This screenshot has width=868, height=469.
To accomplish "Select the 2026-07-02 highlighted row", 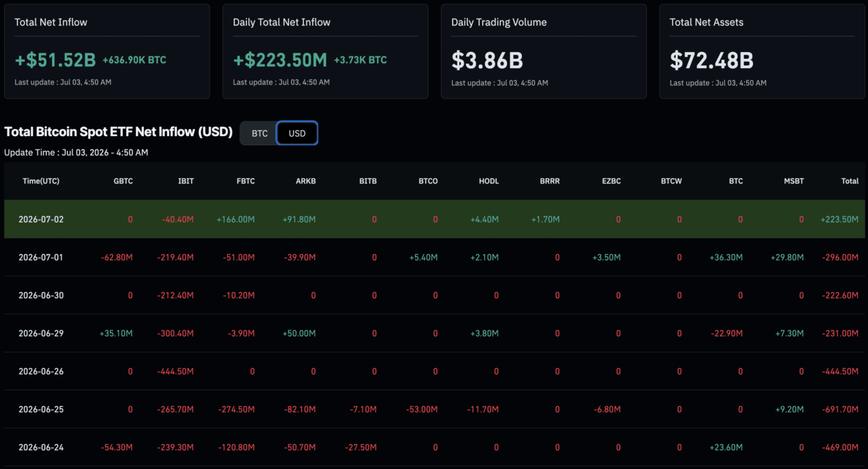I will point(435,219).
